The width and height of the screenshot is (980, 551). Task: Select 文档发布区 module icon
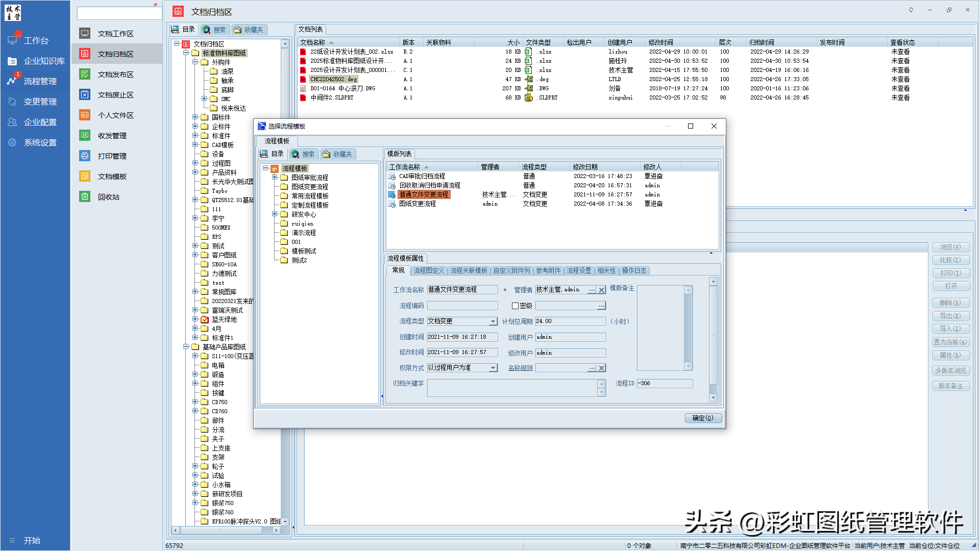(85, 74)
